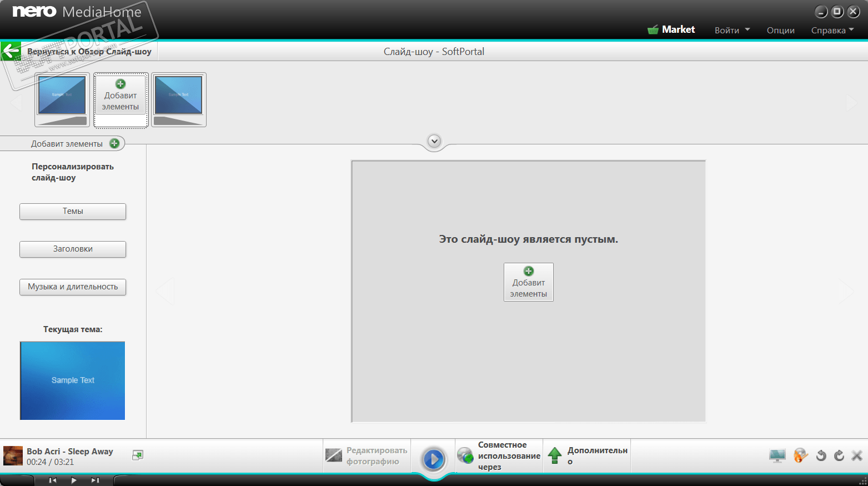
Task: Open the Заголовки titles settings
Action: tap(73, 249)
